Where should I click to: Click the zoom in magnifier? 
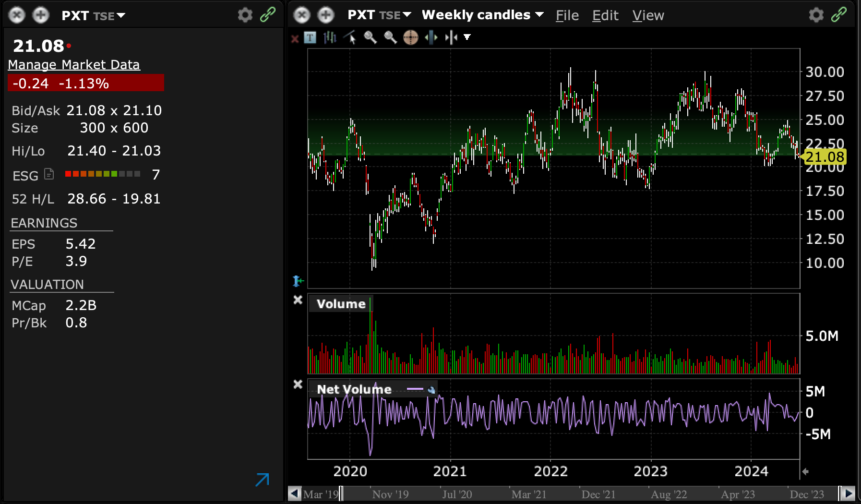370,37
